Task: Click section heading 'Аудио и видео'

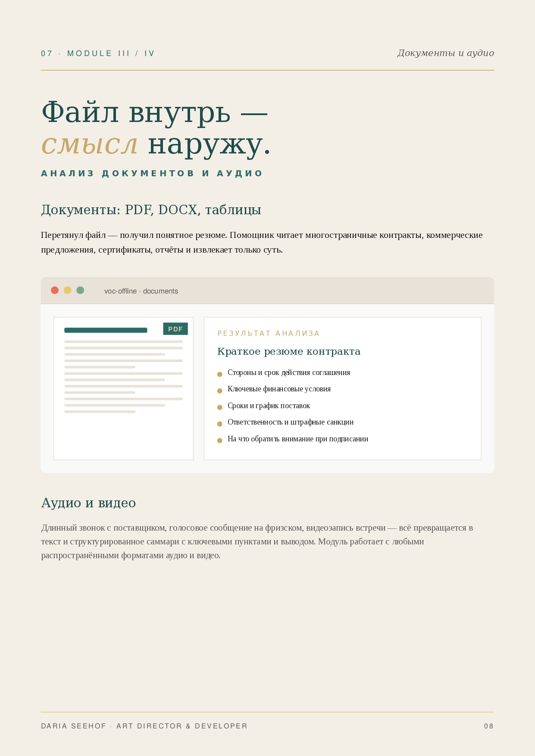Action: pyautogui.click(x=88, y=503)
